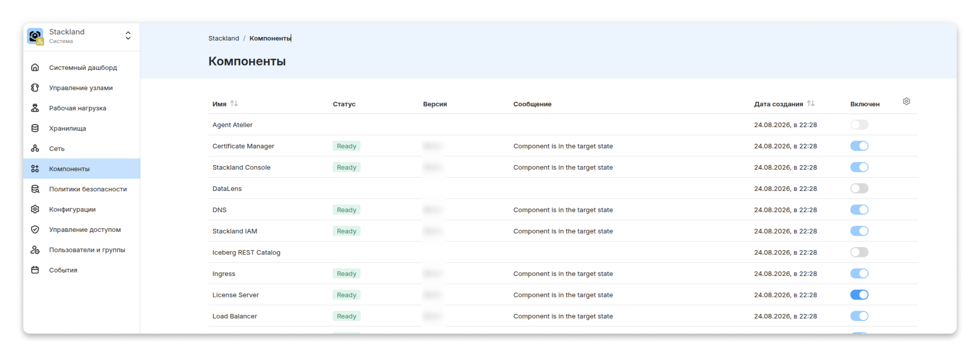The width and height of the screenshot is (980, 357).
Task: Click the Stackland logo icon
Action: 35,37
